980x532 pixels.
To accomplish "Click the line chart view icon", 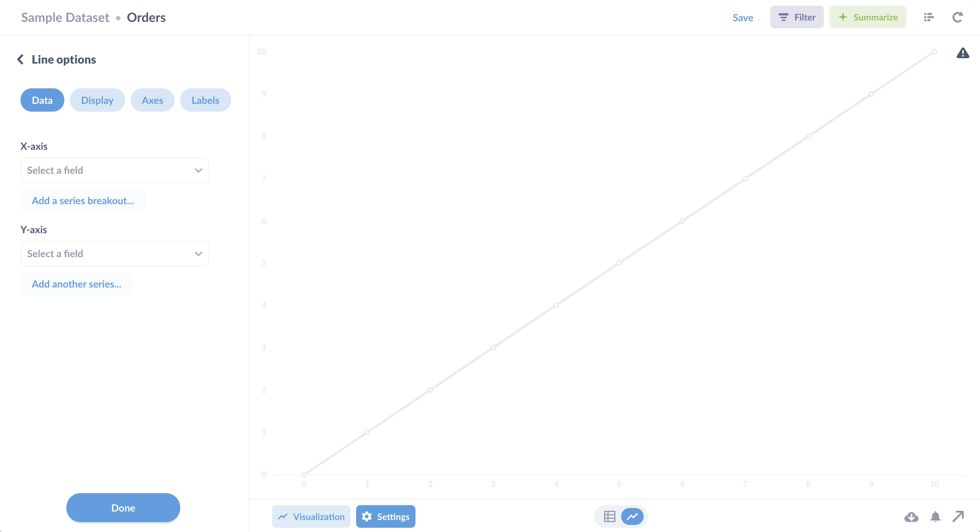I will [632, 516].
